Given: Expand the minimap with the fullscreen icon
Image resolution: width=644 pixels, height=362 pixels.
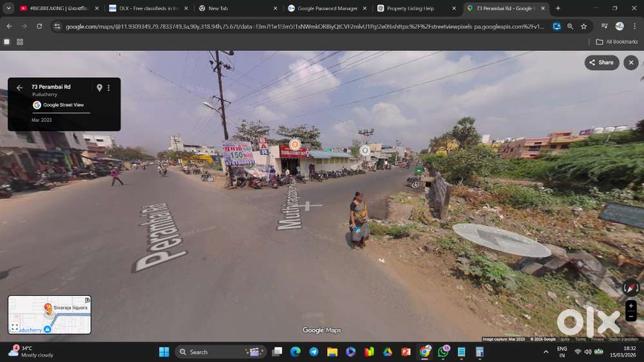Looking at the screenshot, I should pos(15,327).
